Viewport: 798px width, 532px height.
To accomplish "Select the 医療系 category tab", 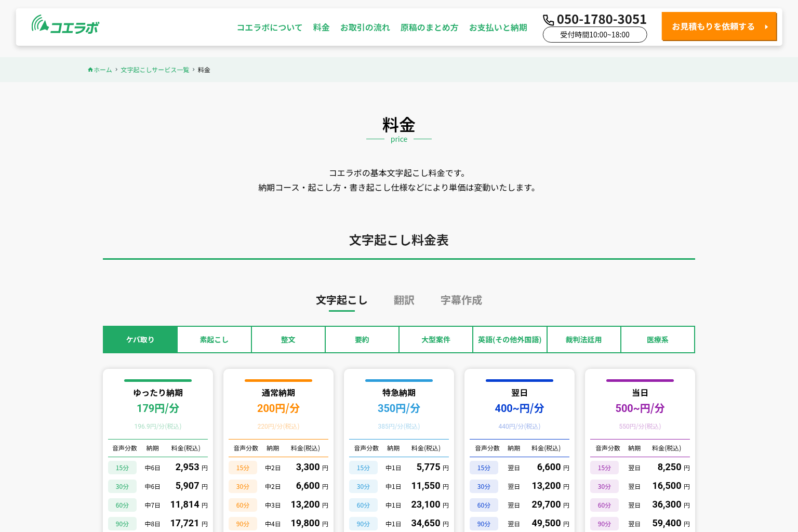I will [x=658, y=340].
